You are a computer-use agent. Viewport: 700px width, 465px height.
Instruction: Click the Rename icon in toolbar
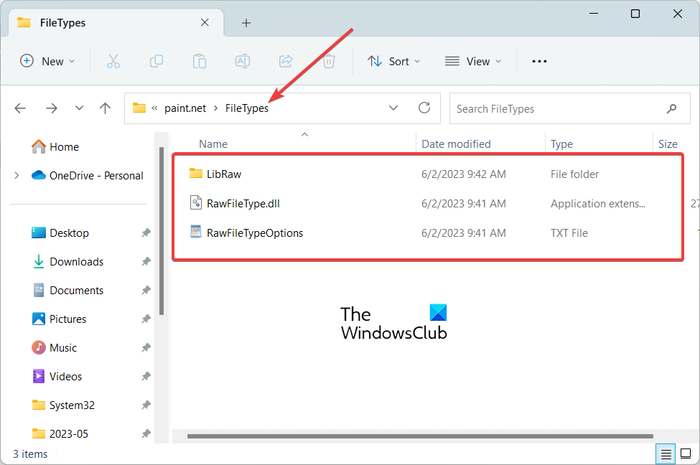pos(242,61)
